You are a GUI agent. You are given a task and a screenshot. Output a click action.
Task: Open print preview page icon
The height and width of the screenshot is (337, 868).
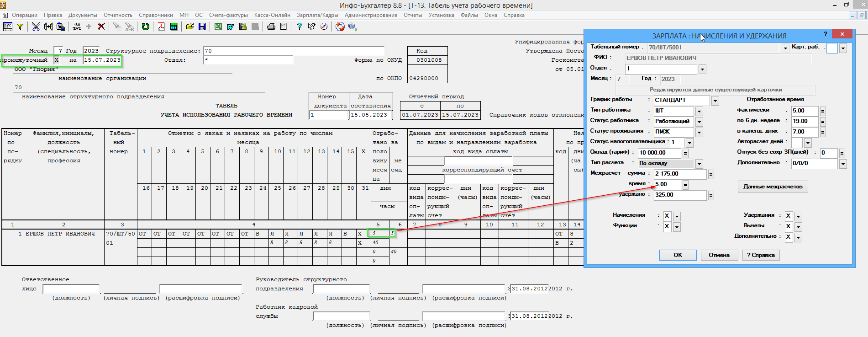tap(284, 27)
